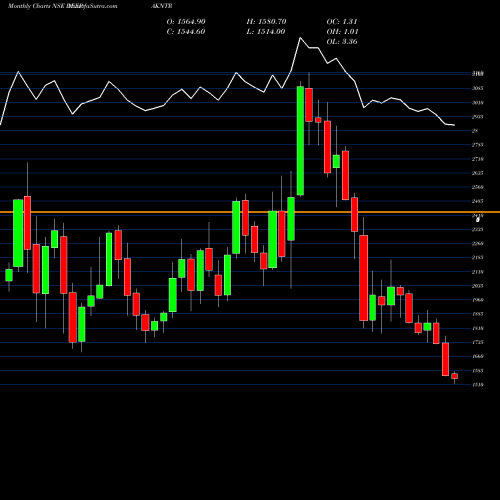Click the 1735 price axis label
The height and width of the screenshot is (500, 500).
(x=478, y=342)
